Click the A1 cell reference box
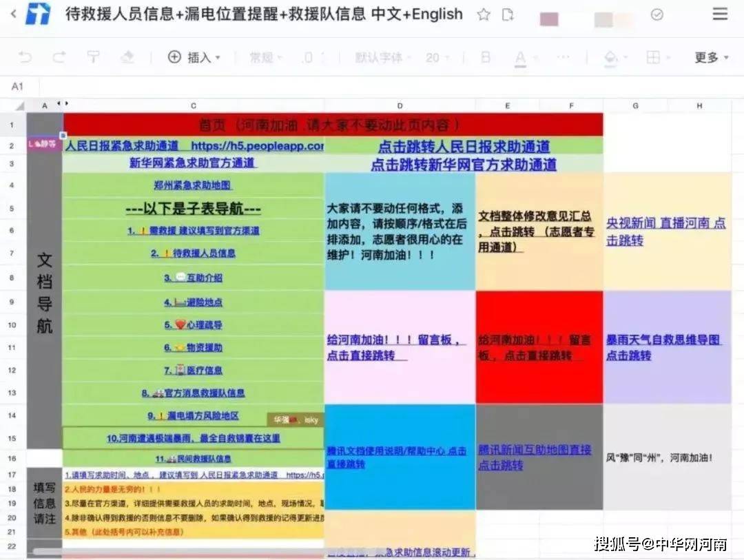Image resolution: width=744 pixels, height=560 pixels. pyautogui.click(x=17, y=86)
